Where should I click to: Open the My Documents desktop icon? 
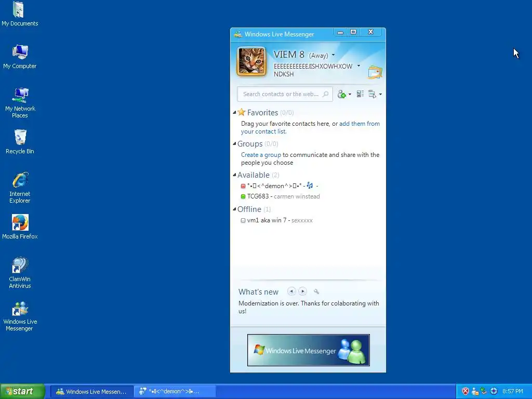19,14
